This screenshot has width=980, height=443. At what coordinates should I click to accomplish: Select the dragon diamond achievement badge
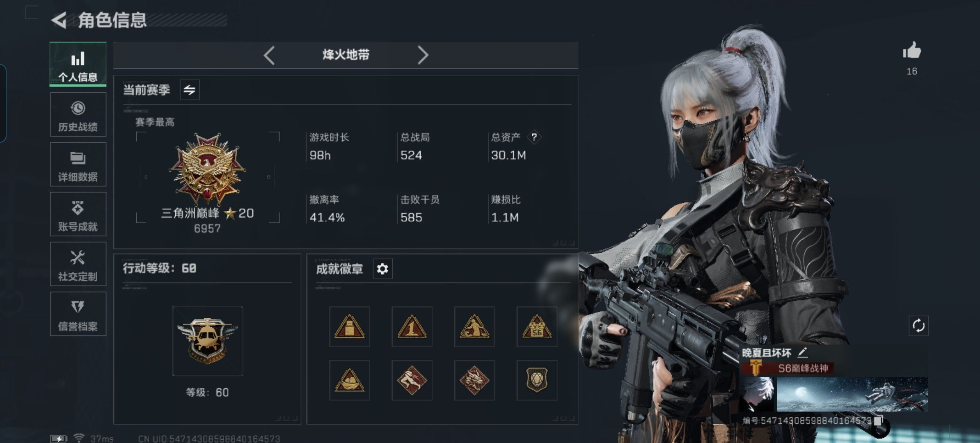pyautogui.click(x=474, y=380)
